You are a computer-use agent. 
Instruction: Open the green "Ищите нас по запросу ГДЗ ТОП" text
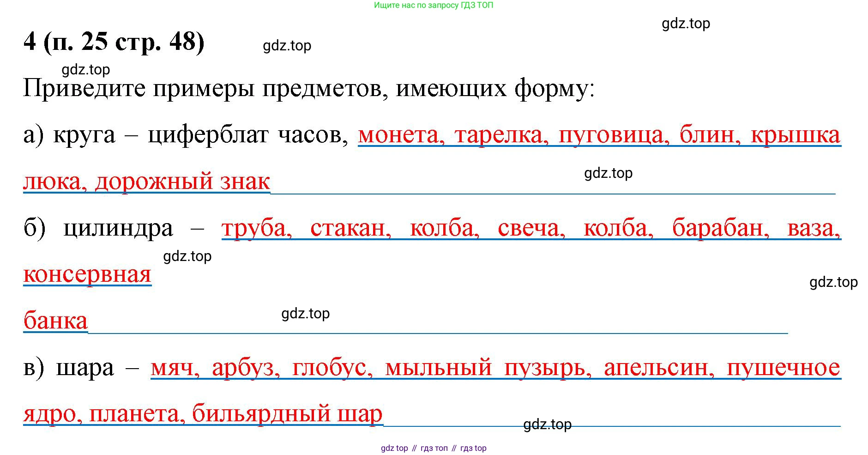click(x=433, y=6)
